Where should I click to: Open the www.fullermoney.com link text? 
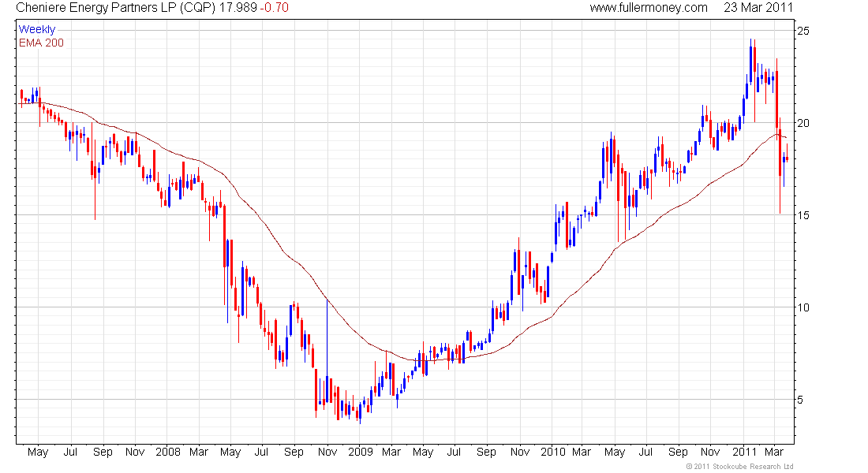click(x=648, y=8)
